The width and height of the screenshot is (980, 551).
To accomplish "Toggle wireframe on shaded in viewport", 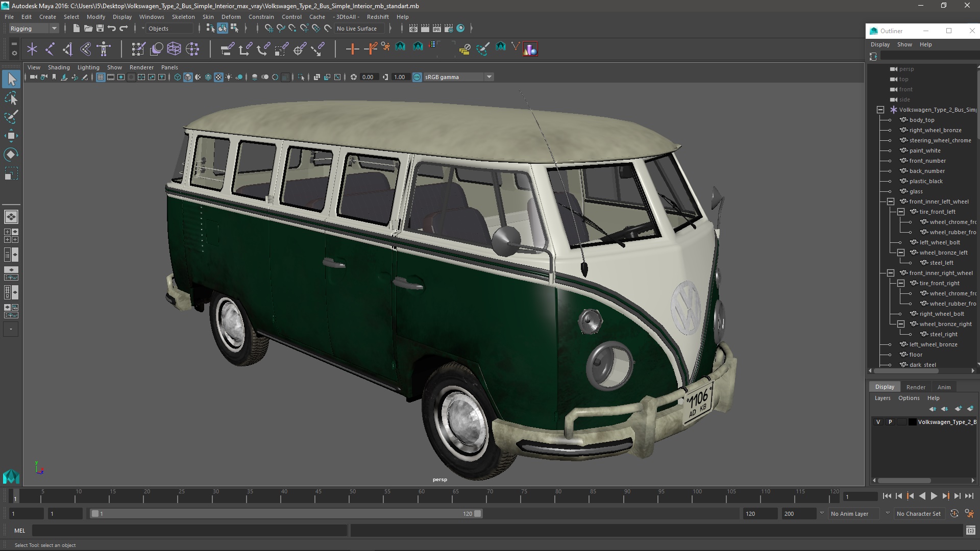I will pyautogui.click(x=208, y=77).
